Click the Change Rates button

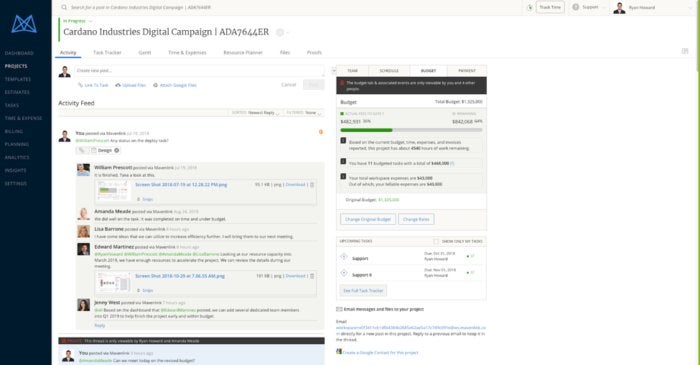(416, 219)
